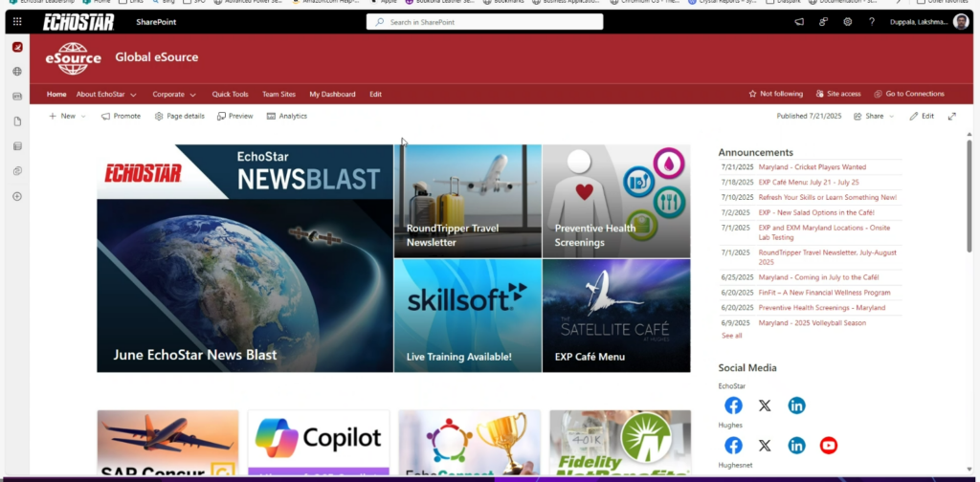Open Preventive Health Screenings tile
This screenshot has width=980, height=482.
(x=616, y=201)
